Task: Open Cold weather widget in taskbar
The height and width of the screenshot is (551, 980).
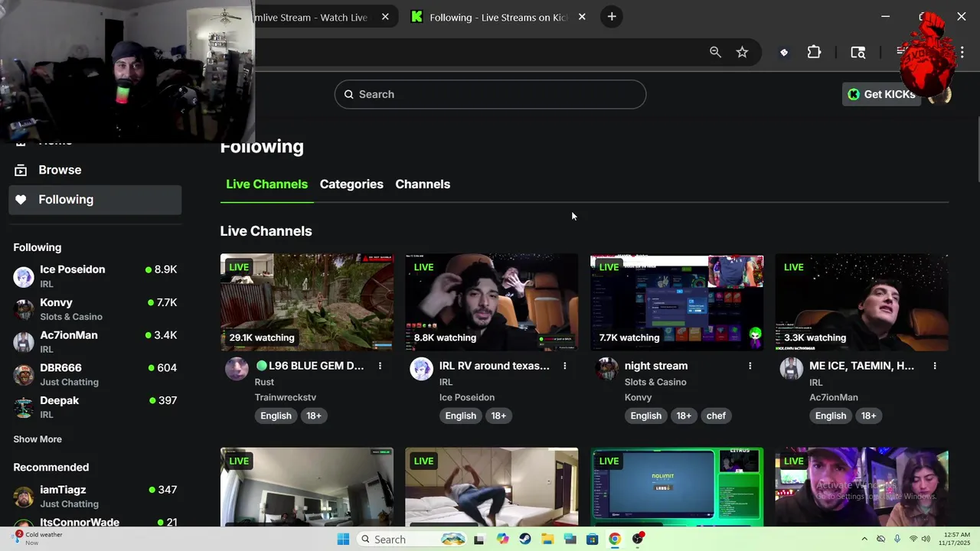Action: coord(38,539)
